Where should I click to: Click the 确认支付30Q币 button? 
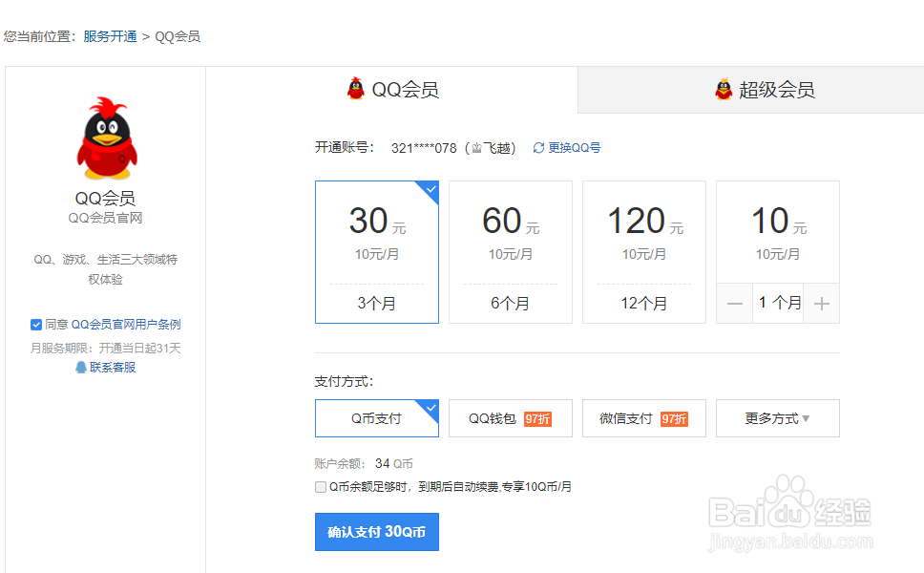[376, 532]
